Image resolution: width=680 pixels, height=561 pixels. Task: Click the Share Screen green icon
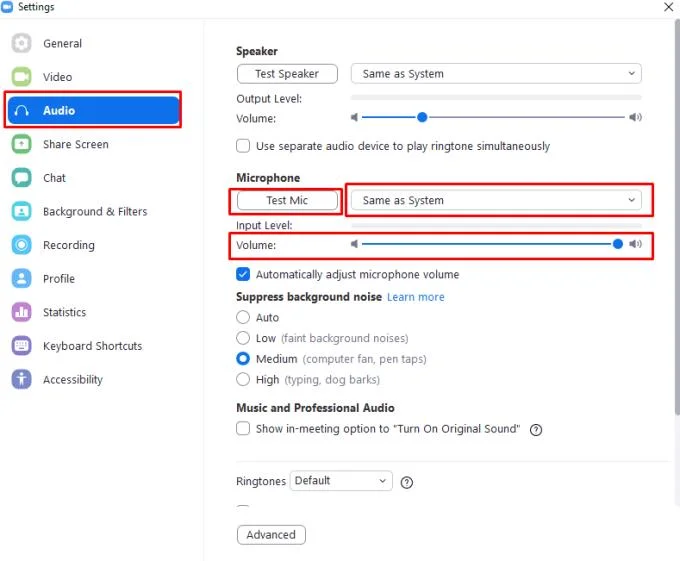click(21, 144)
